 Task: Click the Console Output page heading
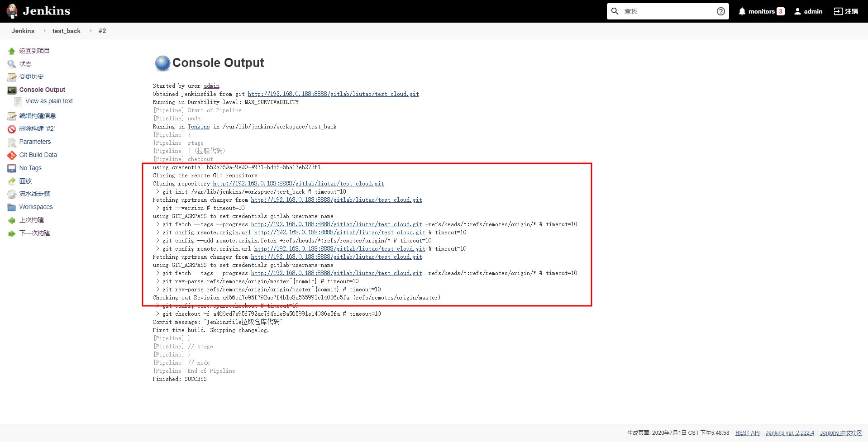pos(218,63)
